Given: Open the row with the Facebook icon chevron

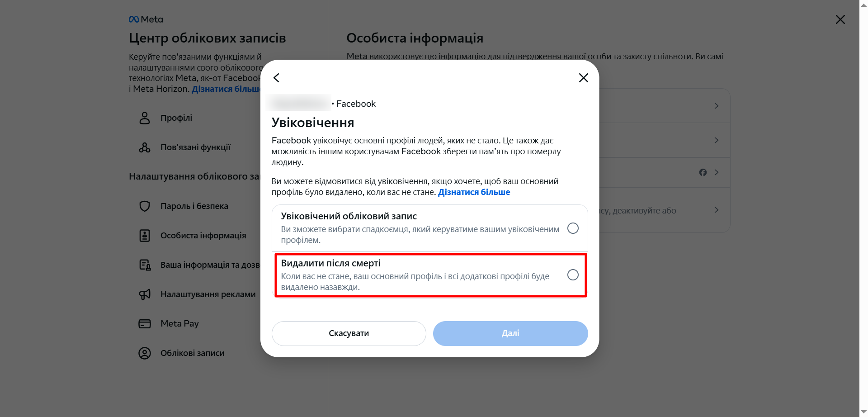Looking at the screenshot, I should (717, 172).
